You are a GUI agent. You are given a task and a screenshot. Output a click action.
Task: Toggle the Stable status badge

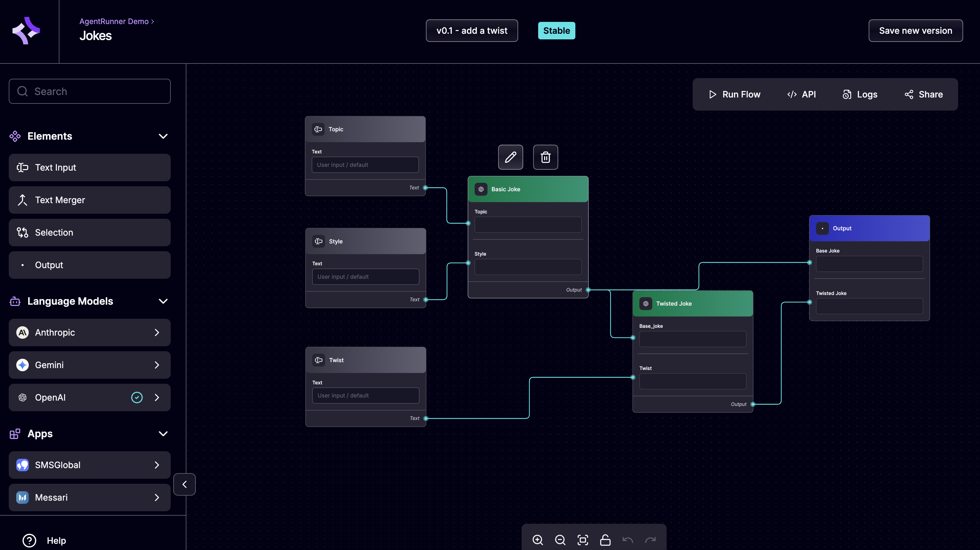pos(556,31)
